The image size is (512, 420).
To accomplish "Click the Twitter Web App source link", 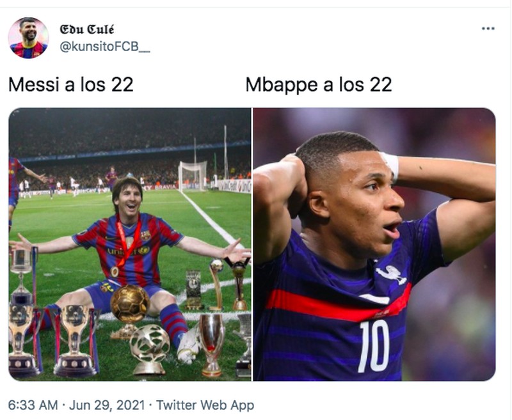I will tap(205, 405).
